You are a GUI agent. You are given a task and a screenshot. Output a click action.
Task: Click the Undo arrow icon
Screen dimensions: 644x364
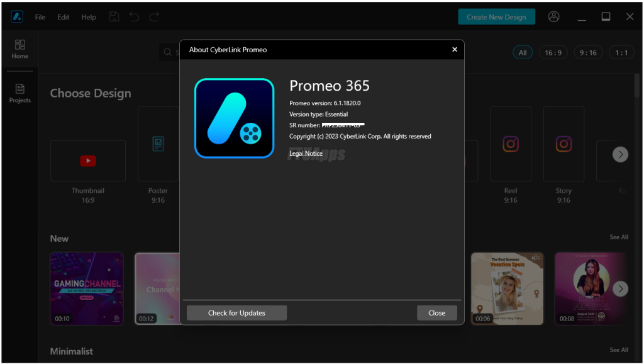click(x=135, y=17)
